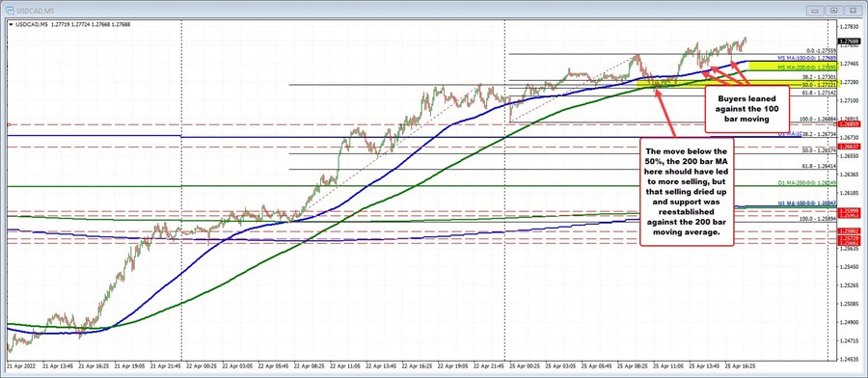Click the current price tag 1.27688

(848, 41)
